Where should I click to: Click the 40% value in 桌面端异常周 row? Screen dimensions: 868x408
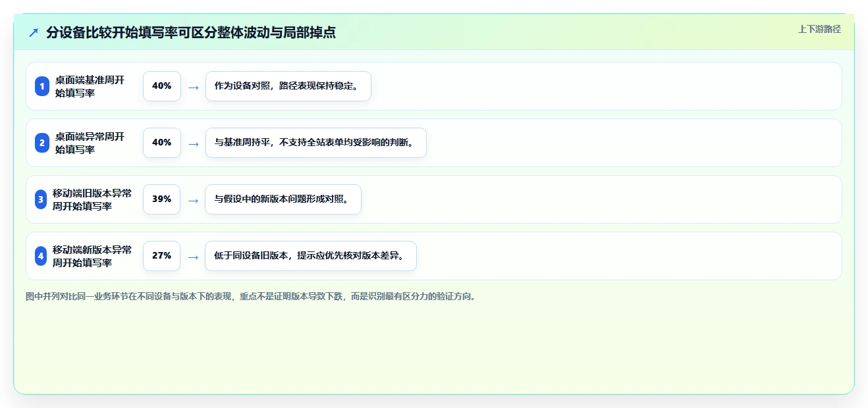tap(162, 143)
